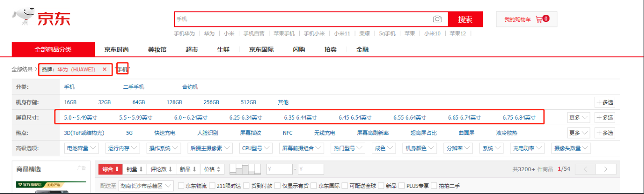Viewport: 644px width, 194px height.
Task: Click 多选 in the 机身存储 row
Action: (604, 102)
